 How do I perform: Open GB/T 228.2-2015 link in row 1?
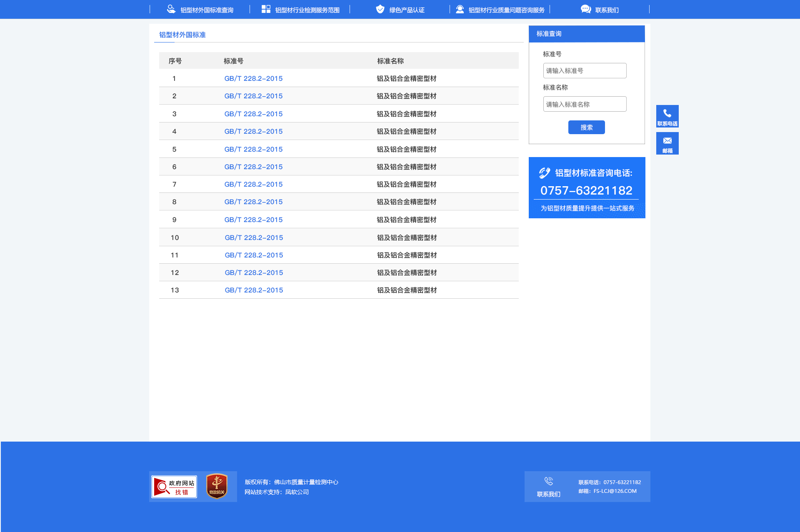coord(253,78)
